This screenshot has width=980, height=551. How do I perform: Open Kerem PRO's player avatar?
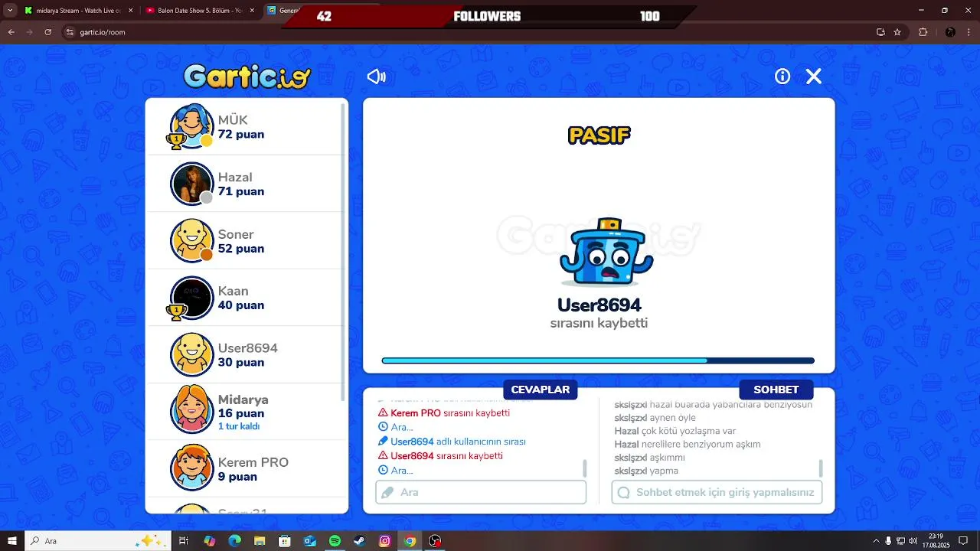tap(191, 468)
